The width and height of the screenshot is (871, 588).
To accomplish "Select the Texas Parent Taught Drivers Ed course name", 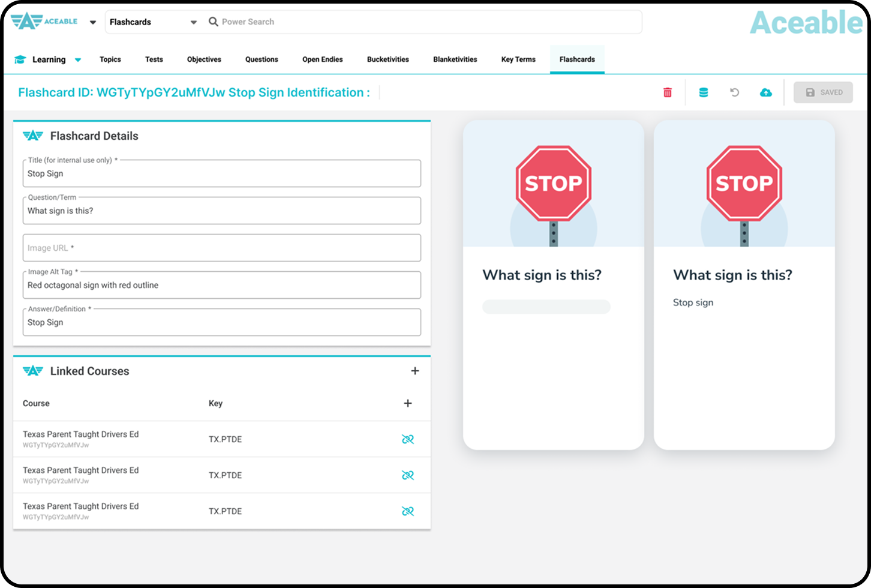I will [x=80, y=434].
